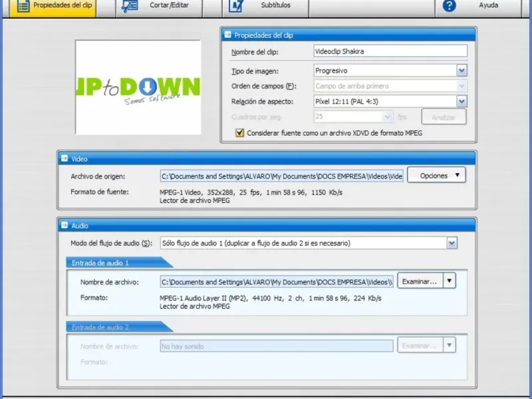Click the Archivo de origen path field
Screen dimensions: 532x399
pos(281,176)
